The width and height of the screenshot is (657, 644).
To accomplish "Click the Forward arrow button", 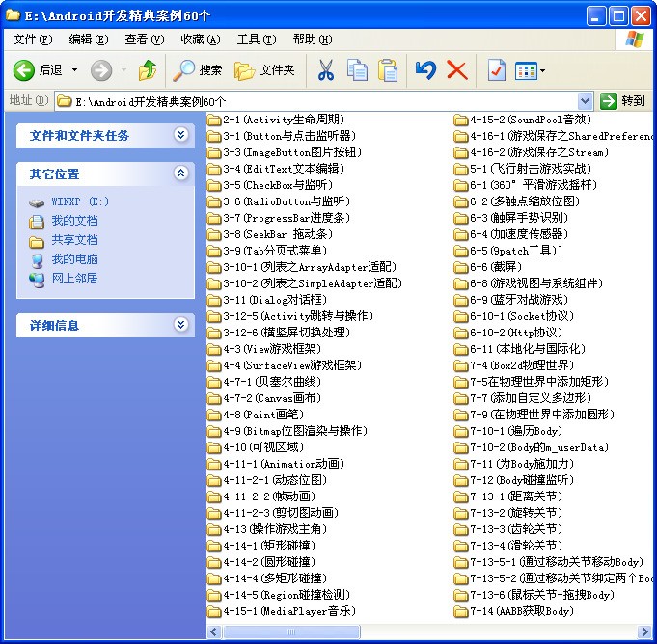I will [101, 70].
